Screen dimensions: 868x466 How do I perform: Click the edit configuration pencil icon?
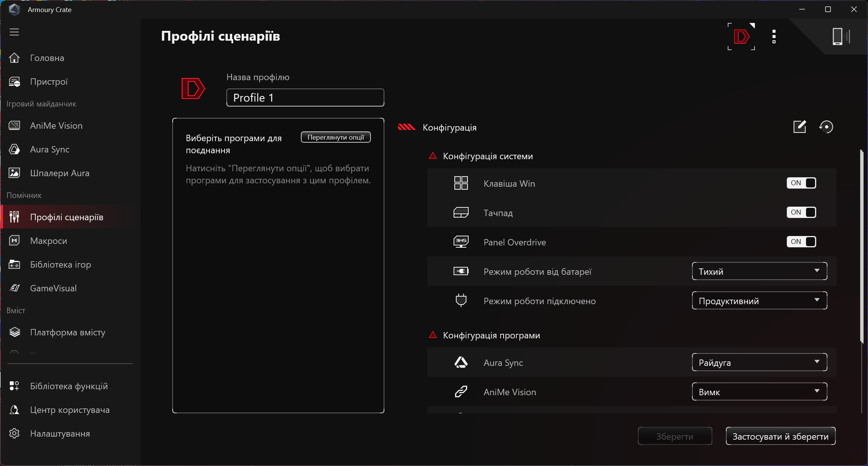[799, 127]
